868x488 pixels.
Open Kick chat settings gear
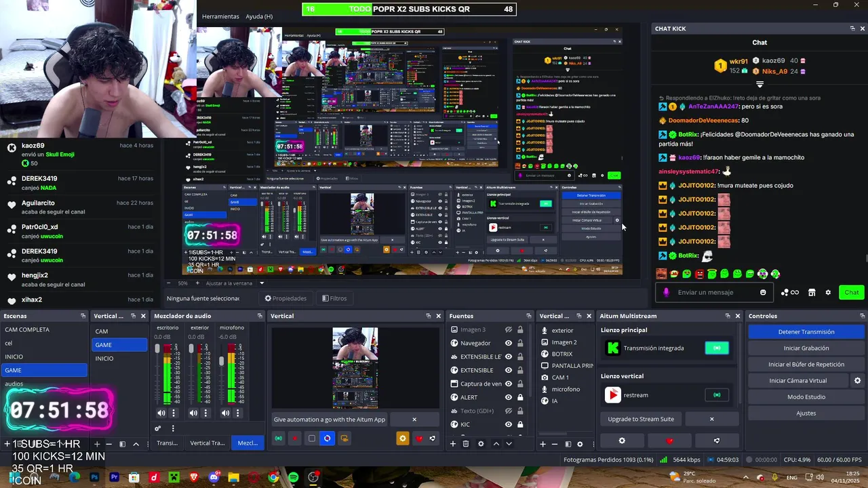pyautogui.click(x=828, y=292)
